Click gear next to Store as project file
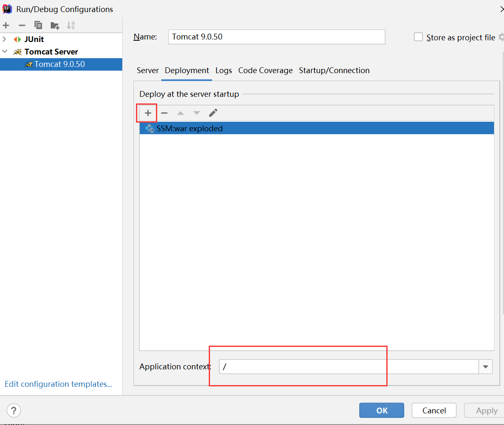 point(501,37)
